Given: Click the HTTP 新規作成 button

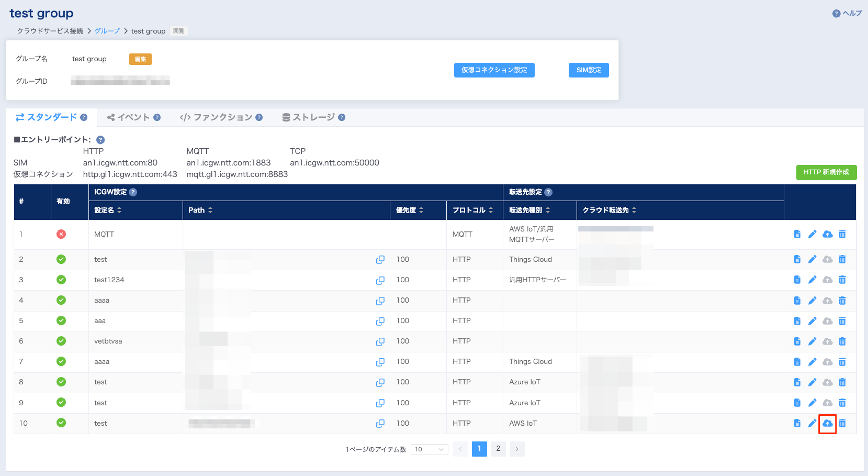Looking at the screenshot, I should tap(826, 172).
